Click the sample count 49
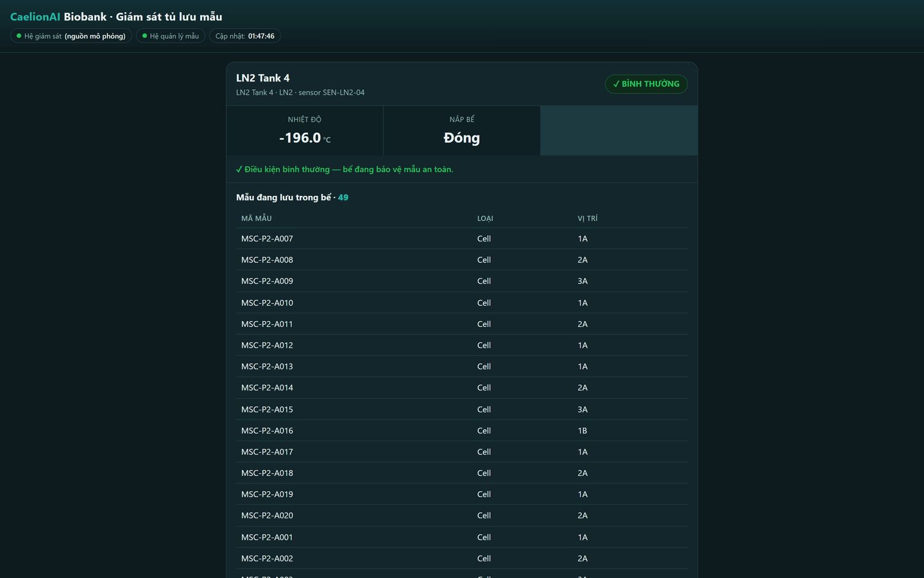 tap(343, 197)
